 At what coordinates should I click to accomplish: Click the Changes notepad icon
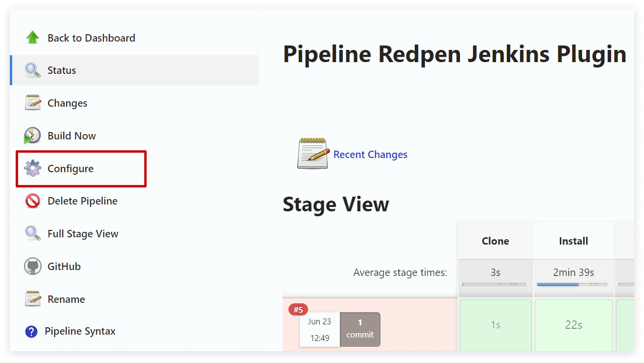point(33,103)
